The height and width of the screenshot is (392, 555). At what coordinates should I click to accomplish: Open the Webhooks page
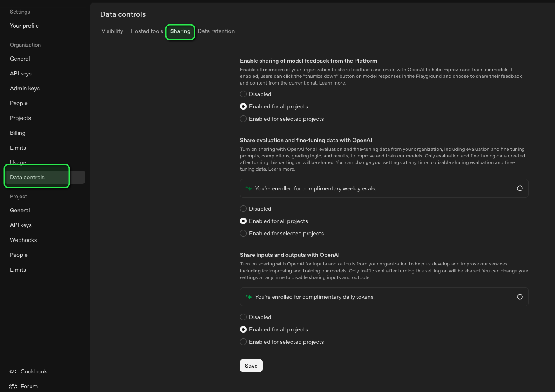point(23,240)
